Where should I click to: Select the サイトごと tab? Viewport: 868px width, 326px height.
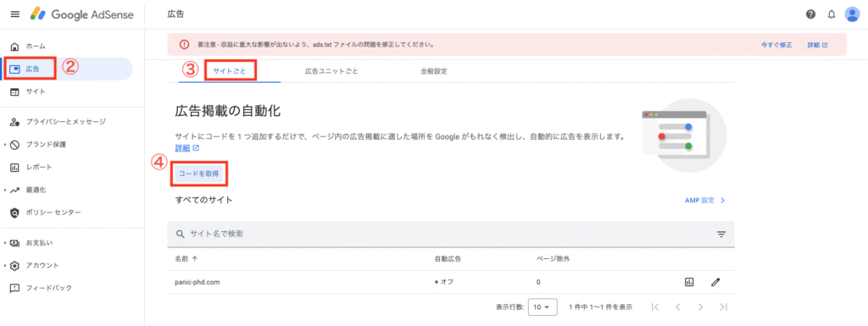pyautogui.click(x=229, y=71)
